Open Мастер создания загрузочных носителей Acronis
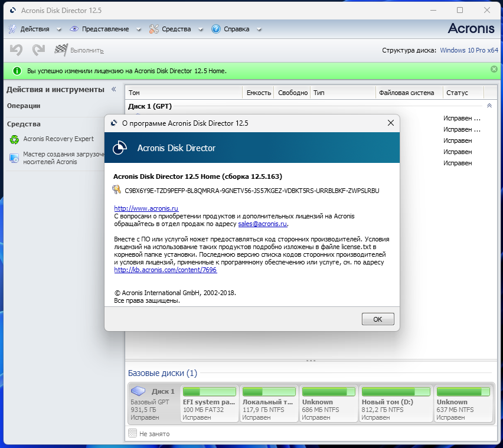Viewport: 503px width, 448px height. coord(64,158)
